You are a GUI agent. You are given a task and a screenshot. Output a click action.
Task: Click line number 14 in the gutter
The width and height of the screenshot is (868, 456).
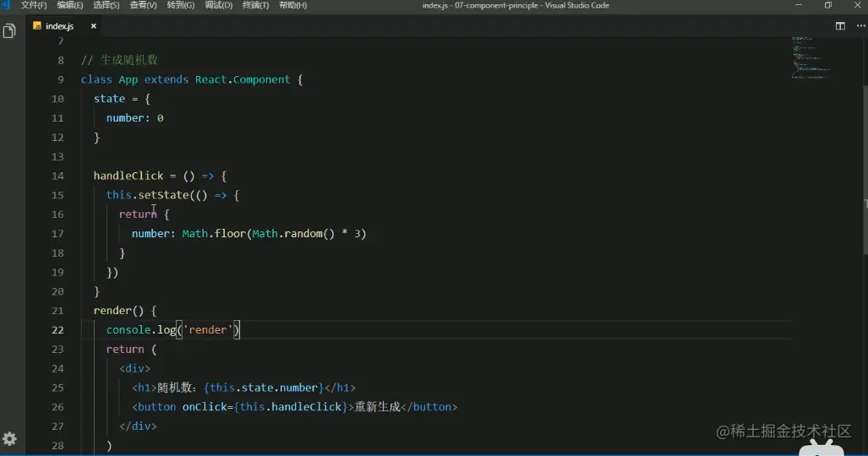pyautogui.click(x=57, y=176)
